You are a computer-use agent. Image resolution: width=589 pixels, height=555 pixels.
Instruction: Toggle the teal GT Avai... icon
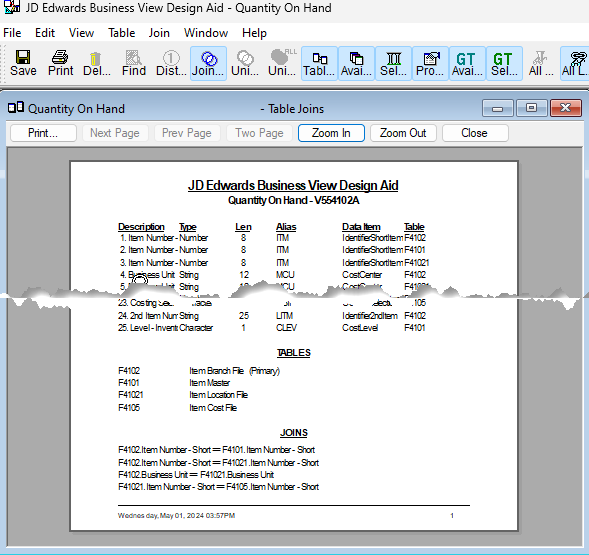point(467,63)
